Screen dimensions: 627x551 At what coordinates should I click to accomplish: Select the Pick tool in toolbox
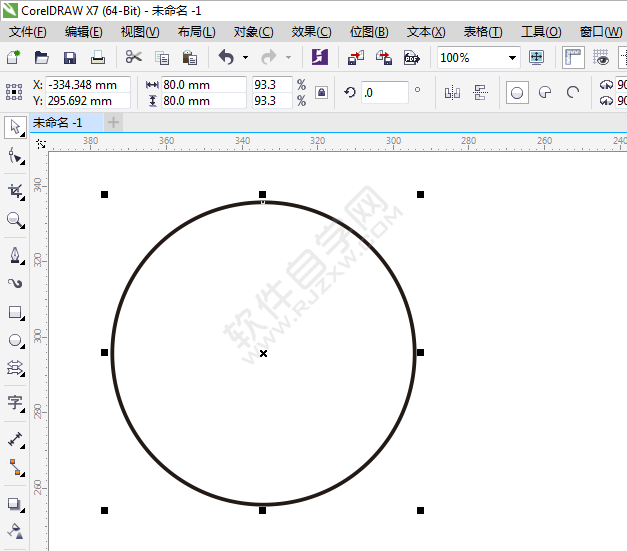pyautogui.click(x=15, y=127)
